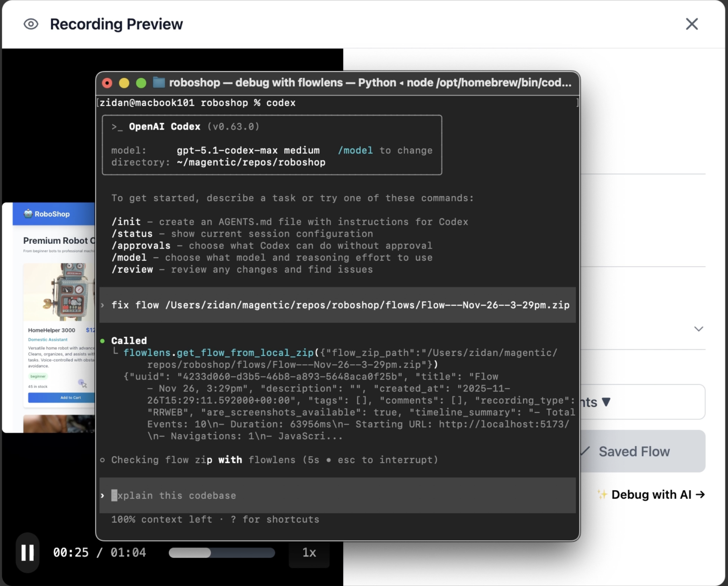
Task: Click the playback time '00:25 / 01:04'
Action: tap(99, 552)
